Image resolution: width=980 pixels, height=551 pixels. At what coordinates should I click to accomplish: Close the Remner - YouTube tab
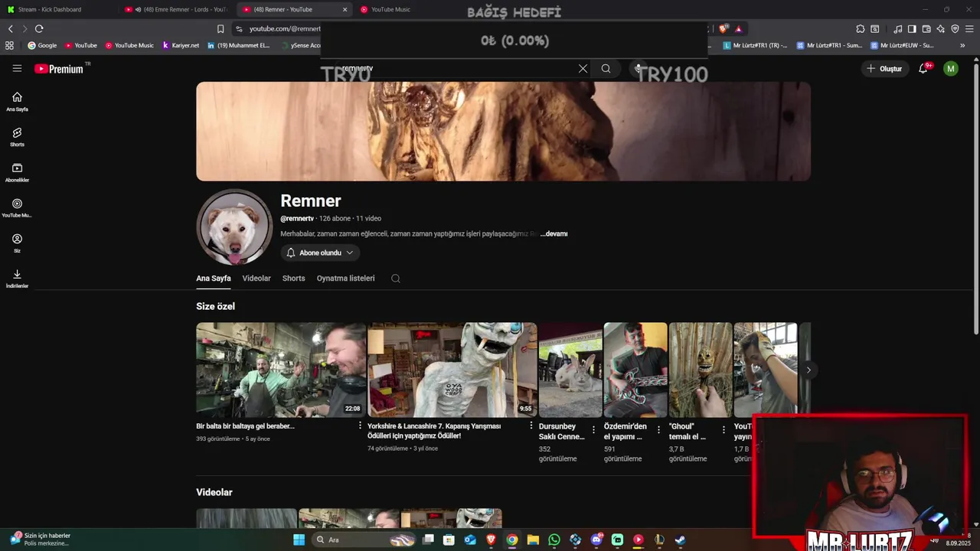coord(345,9)
